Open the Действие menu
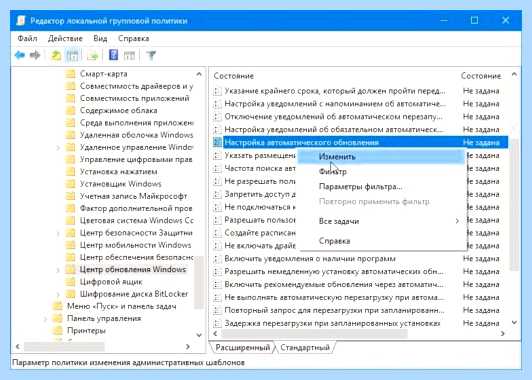This screenshot has height=380, width=532. click(x=65, y=38)
